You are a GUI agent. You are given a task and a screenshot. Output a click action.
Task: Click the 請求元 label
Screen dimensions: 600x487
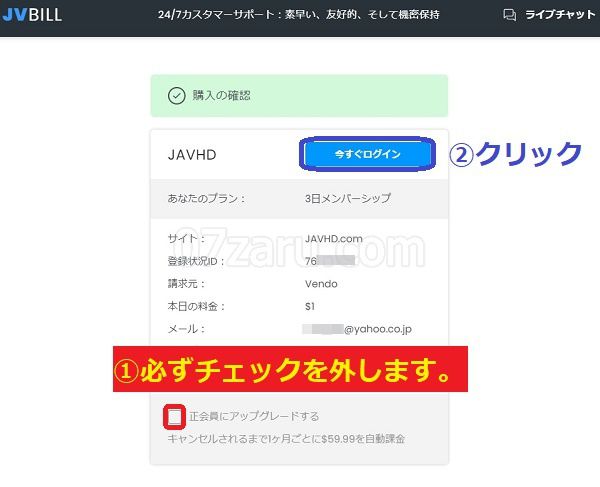point(186,284)
